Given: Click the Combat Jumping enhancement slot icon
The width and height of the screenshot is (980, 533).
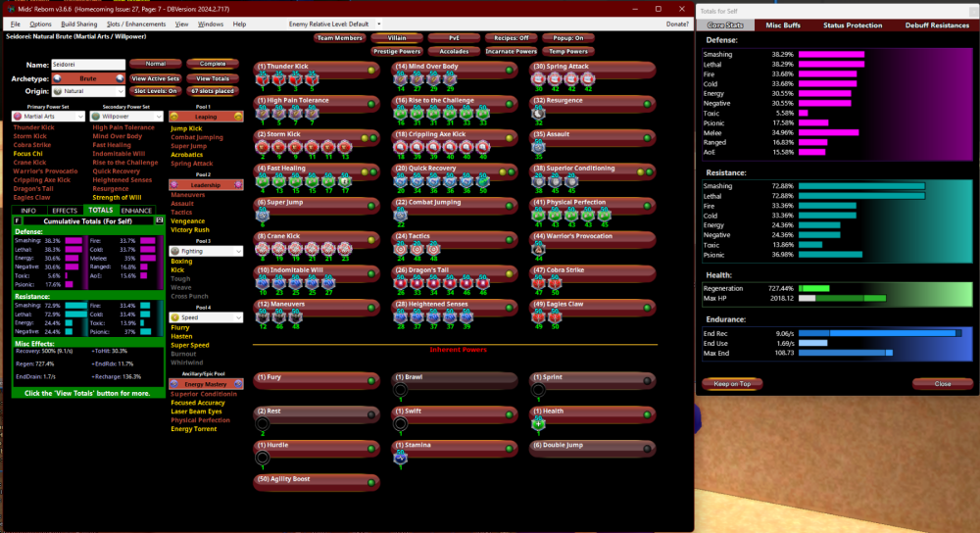Looking at the screenshot, I should [x=400, y=218].
